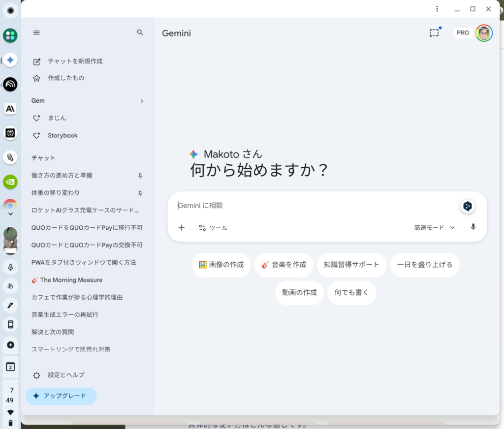Viewport: 504px width, 429px height.
Task: Unpin the 働き方の進め方と準備 chat
Action: (x=140, y=176)
